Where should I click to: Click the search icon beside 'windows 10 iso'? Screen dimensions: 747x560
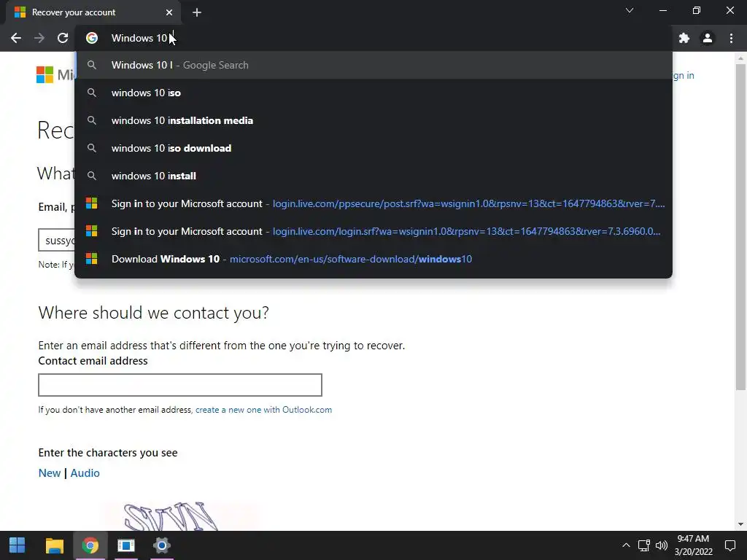tap(92, 93)
